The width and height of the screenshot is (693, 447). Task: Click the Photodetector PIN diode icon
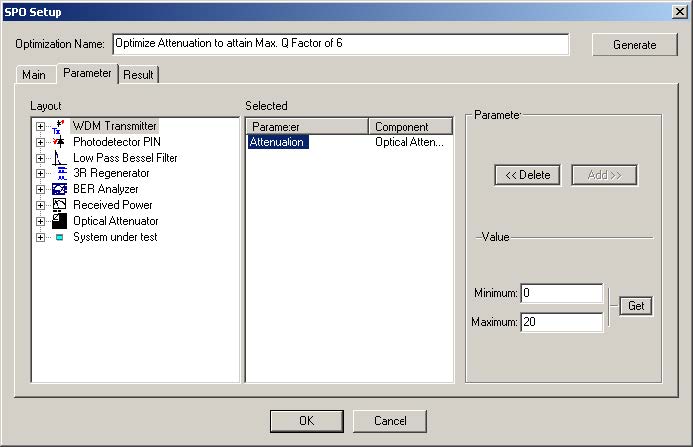tap(59, 142)
